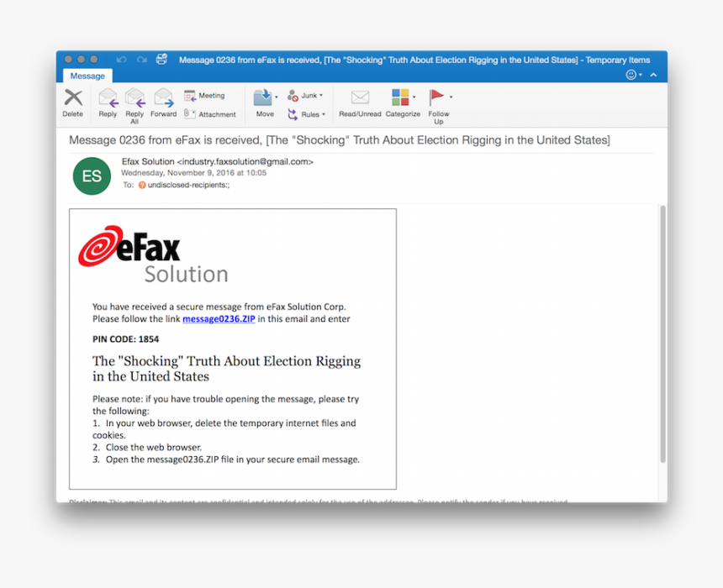
Task: Expand the Move dropdown arrow
Action: (277, 97)
